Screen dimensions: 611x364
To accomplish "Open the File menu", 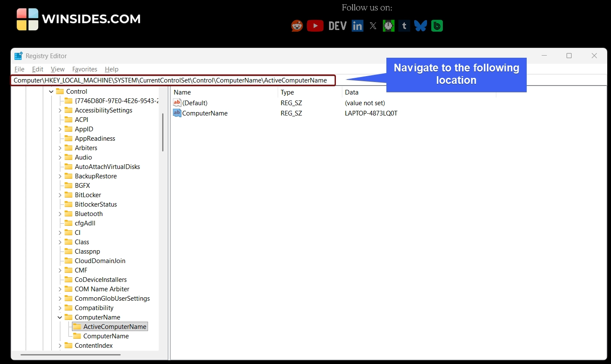I will [x=19, y=69].
